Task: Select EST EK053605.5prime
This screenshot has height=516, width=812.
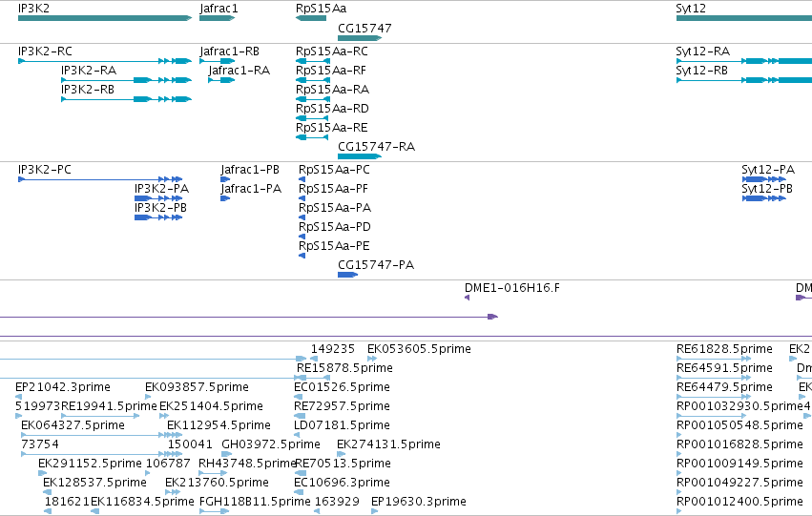Action: tap(372, 359)
